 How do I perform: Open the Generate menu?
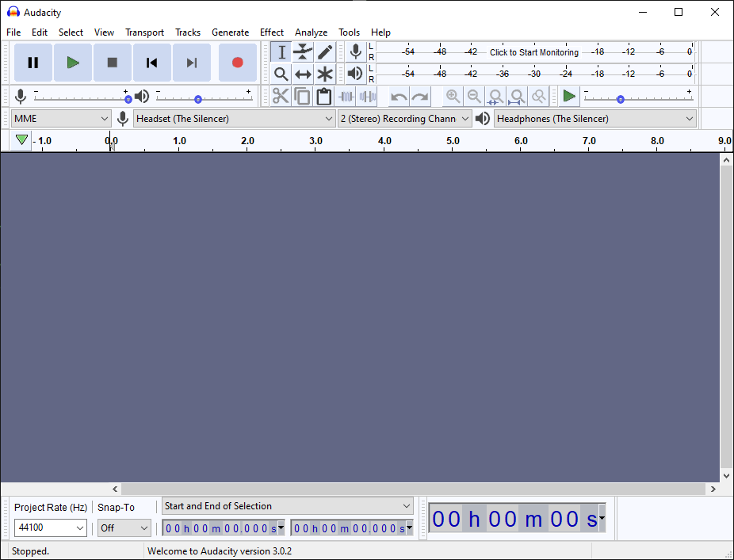click(230, 32)
